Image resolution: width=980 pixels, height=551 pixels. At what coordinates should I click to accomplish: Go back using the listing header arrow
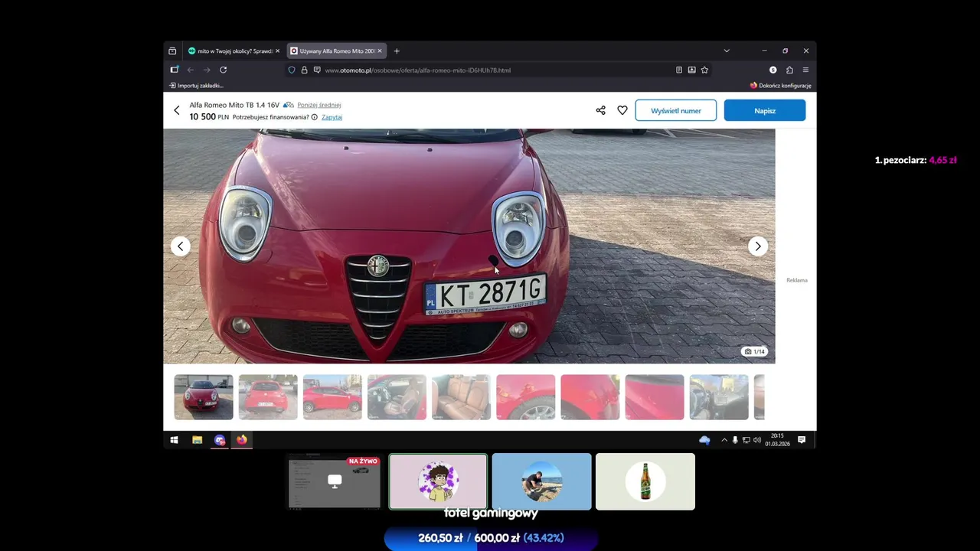tap(177, 110)
